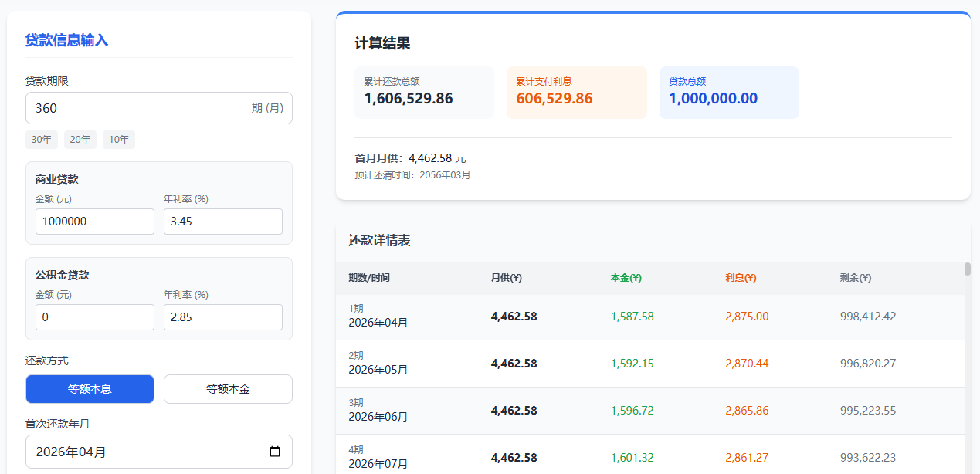
Task: Select the 10年 quick term option
Action: point(118,140)
